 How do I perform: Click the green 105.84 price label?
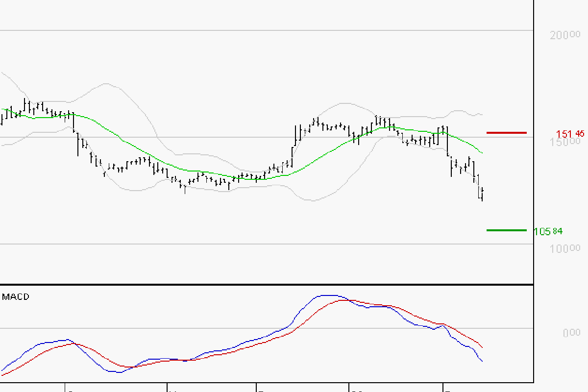(x=547, y=231)
